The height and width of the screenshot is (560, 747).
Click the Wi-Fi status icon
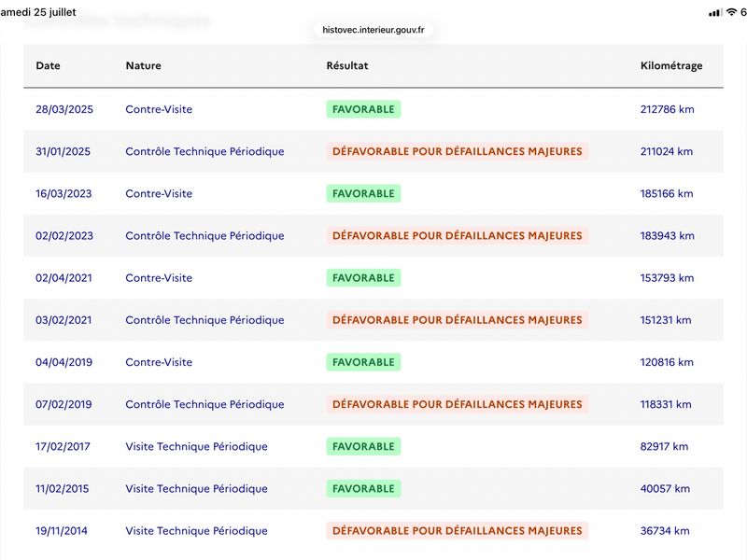point(731,12)
